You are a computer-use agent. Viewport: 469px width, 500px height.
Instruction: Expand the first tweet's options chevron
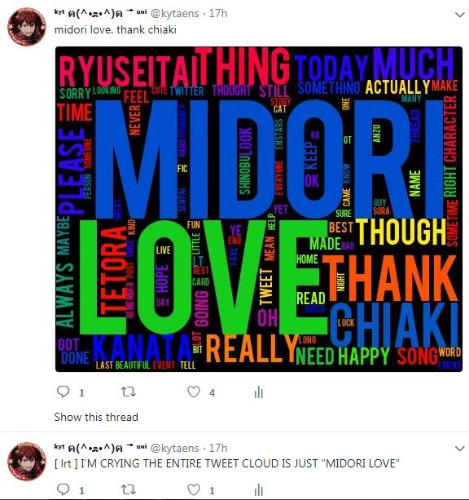click(x=460, y=14)
